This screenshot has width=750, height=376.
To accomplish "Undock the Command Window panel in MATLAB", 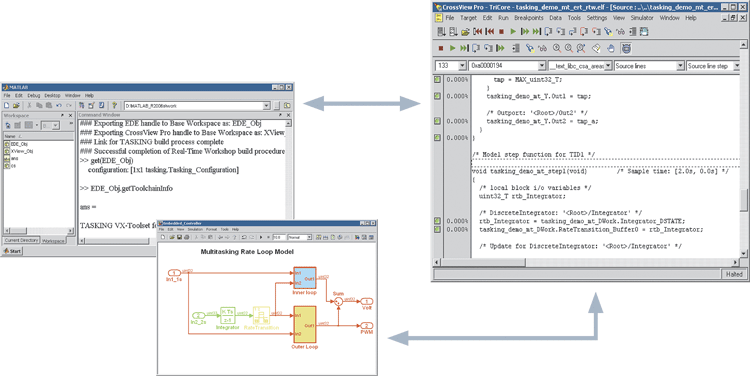I will 280,115.
